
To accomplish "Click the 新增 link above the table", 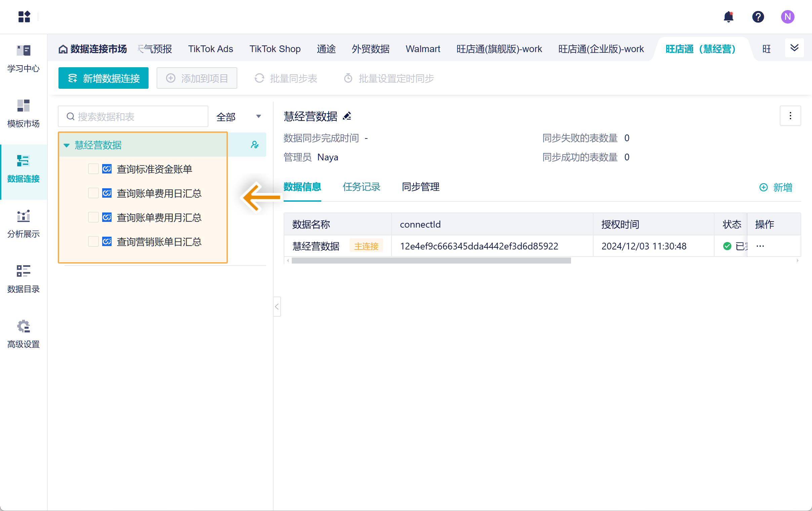I will coord(776,187).
